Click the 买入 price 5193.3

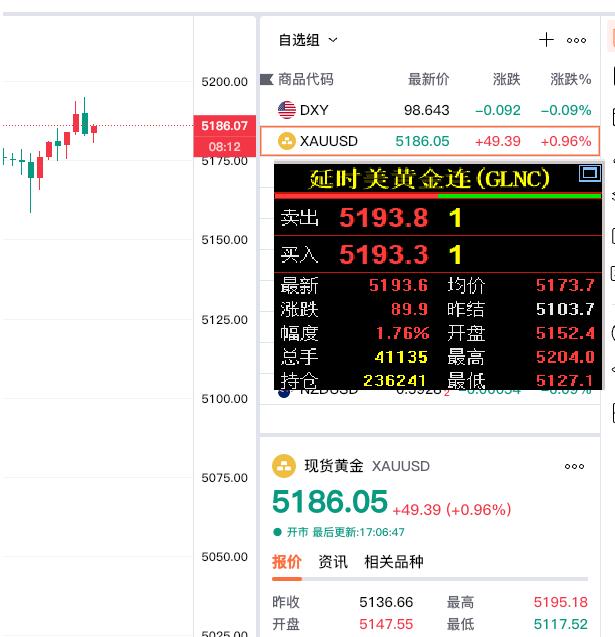383,254
